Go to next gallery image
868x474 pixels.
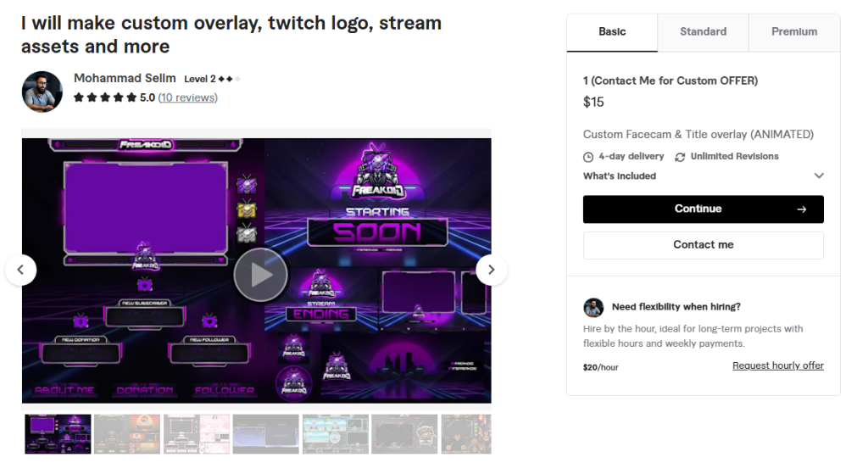click(x=491, y=270)
